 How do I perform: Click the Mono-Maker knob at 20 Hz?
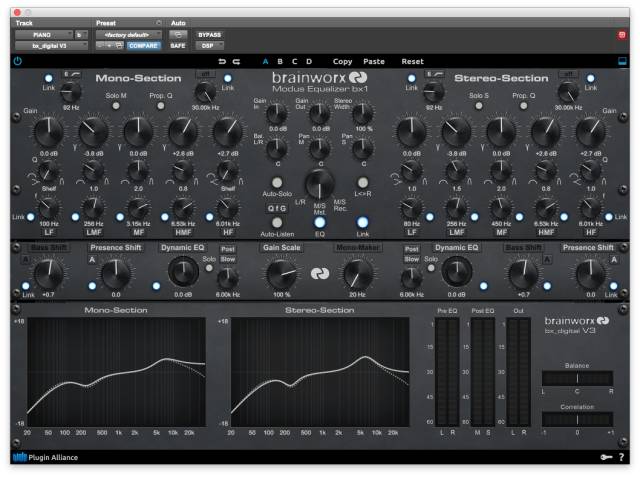tap(358, 274)
